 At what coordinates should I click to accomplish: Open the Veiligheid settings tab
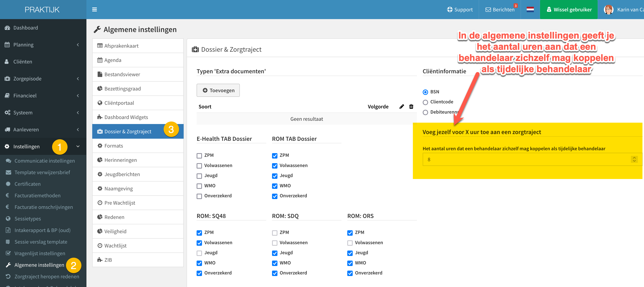pyautogui.click(x=138, y=231)
